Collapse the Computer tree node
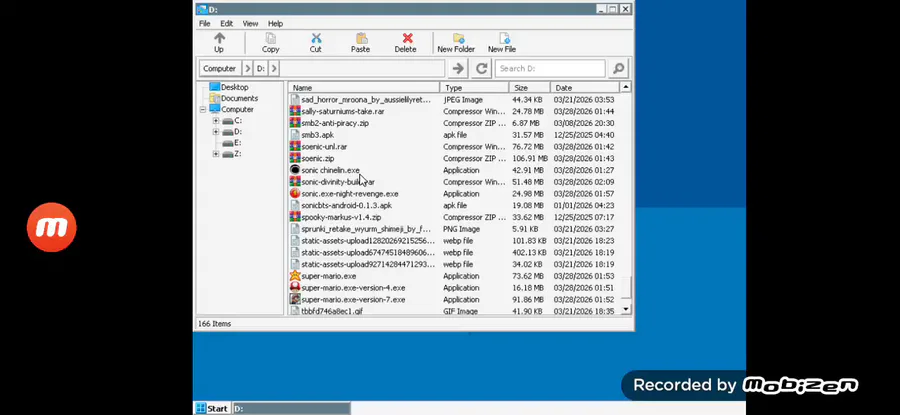The width and height of the screenshot is (900, 415). click(203, 109)
